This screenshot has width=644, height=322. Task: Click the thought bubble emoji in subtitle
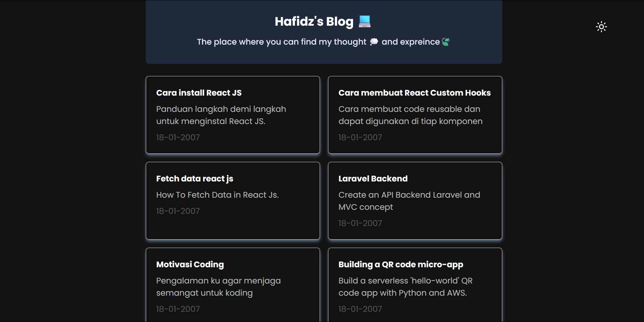point(374,42)
